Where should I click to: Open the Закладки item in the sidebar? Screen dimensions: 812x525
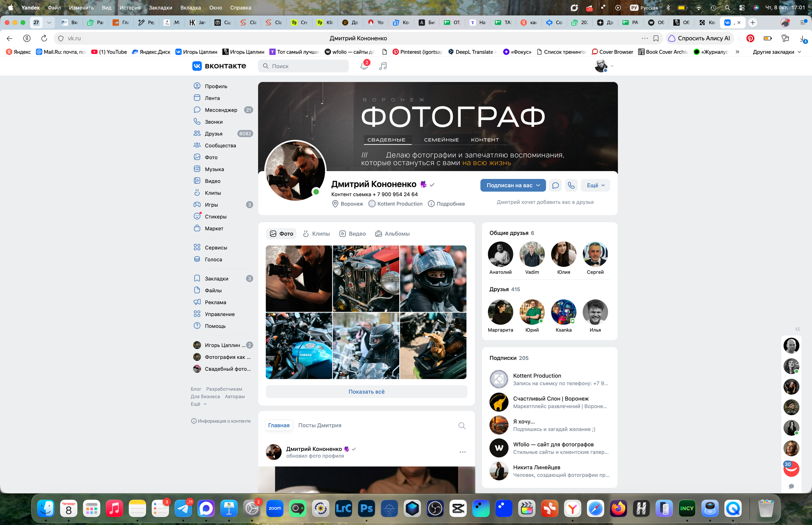click(x=223, y=279)
